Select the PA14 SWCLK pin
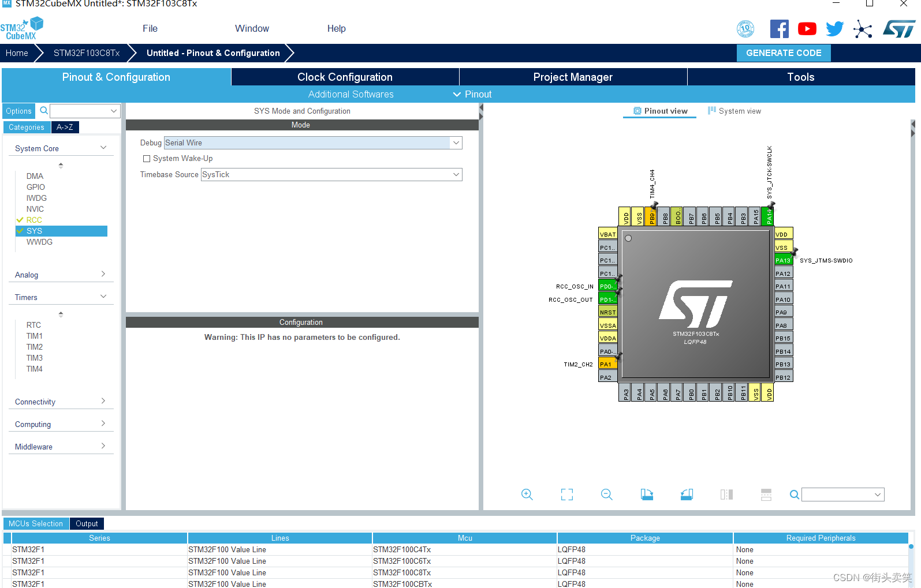The height and width of the screenshot is (588, 921). (x=769, y=216)
